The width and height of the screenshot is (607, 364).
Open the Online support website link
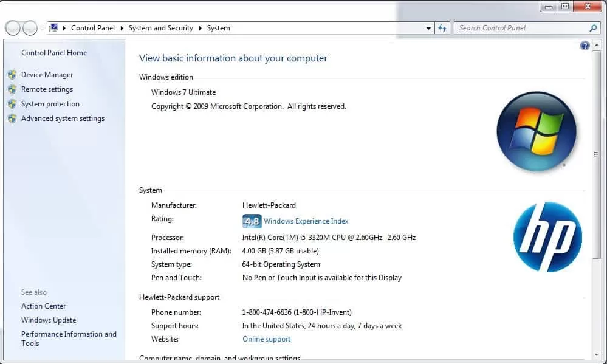[x=266, y=339]
